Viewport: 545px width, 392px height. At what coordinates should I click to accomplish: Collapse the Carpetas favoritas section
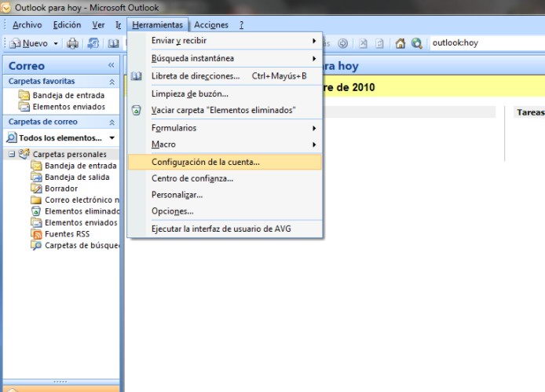pyautogui.click(x=112, y=82)
